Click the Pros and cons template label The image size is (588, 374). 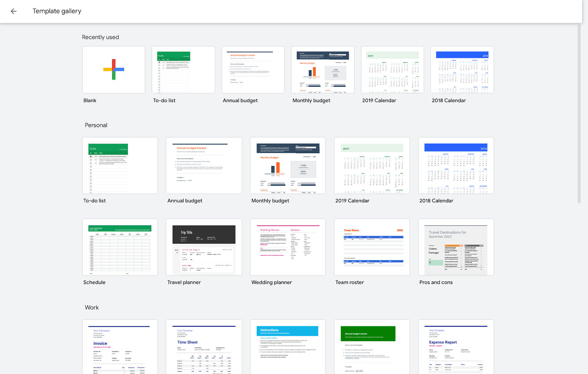coord(436,282)
